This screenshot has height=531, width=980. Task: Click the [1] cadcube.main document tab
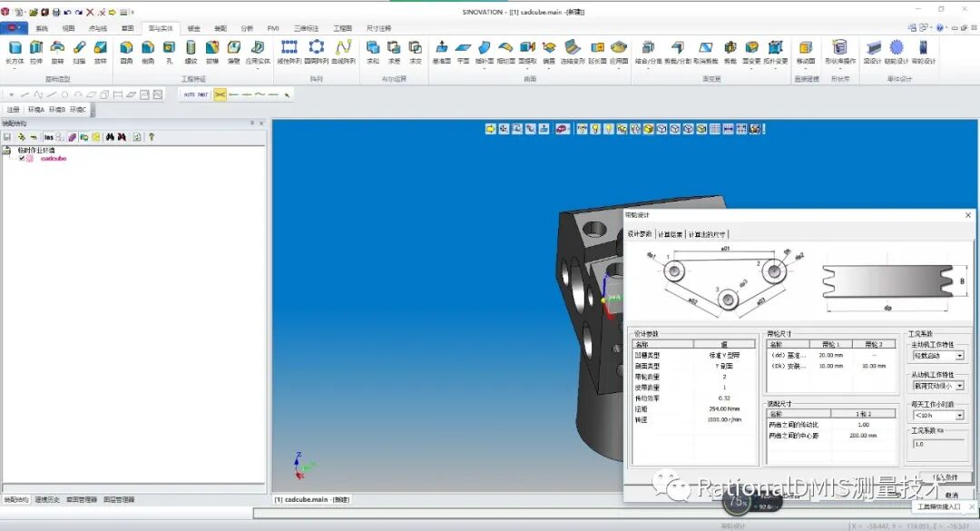(x=312, y=500)
